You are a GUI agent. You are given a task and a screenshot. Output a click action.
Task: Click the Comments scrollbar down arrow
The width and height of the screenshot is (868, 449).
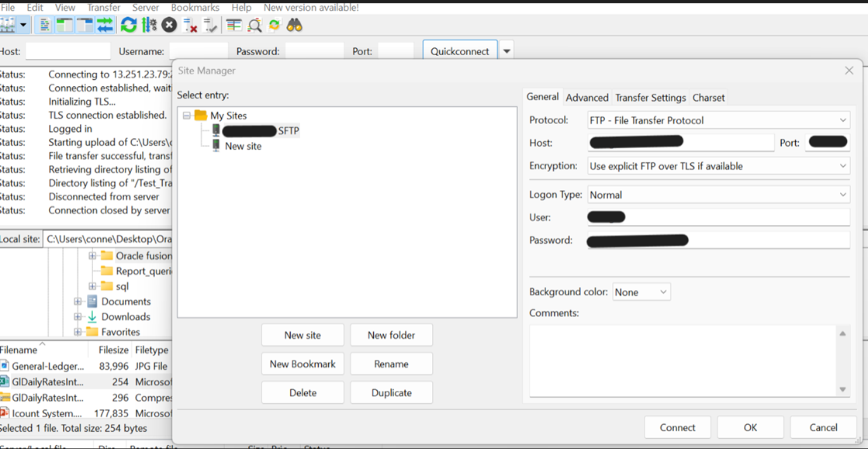842,390
